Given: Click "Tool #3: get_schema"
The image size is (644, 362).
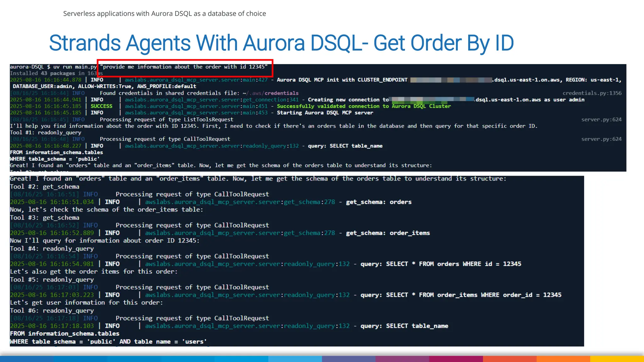Looking at the screenshot, I should coord(44,217).
